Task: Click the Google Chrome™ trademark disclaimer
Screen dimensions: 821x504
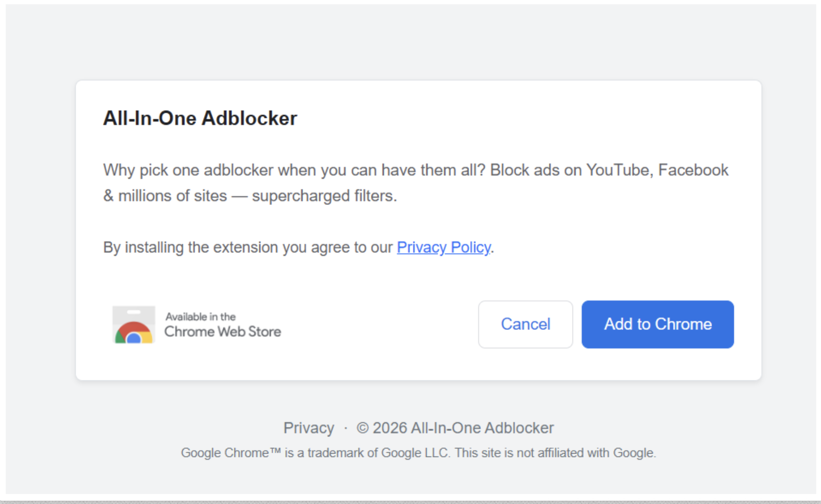Action: [x=418, y=453]
